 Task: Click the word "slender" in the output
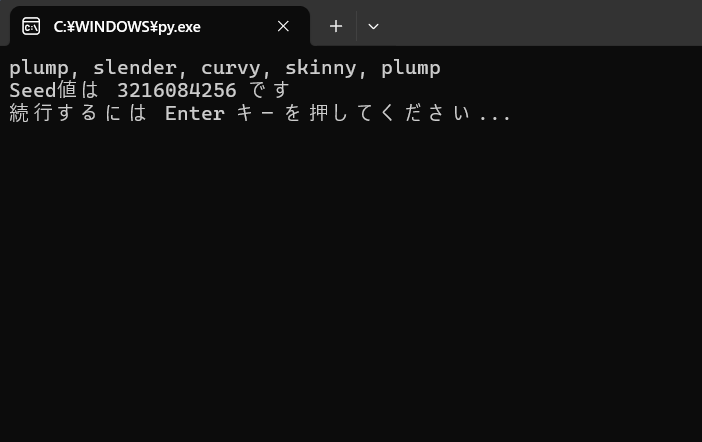(135, 68)
